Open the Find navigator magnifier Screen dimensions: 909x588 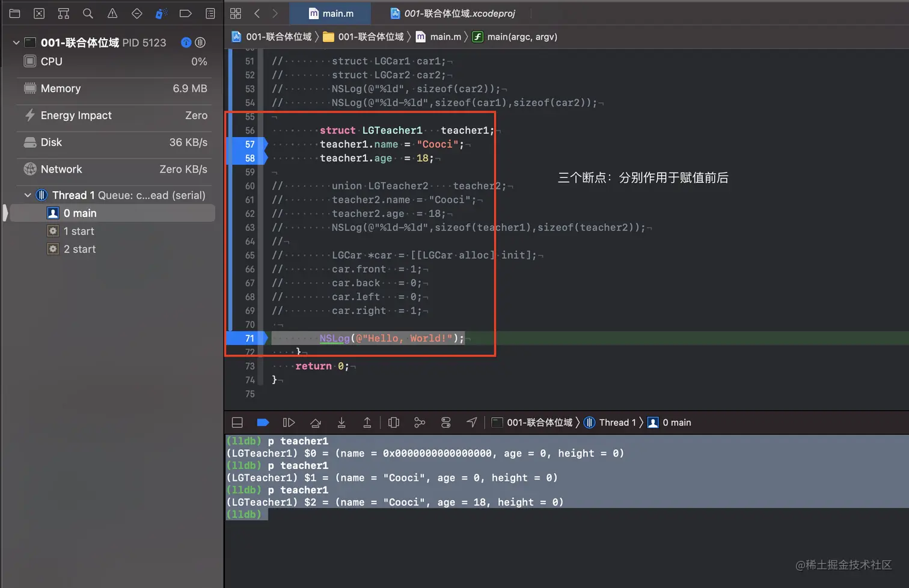(x=88, y=13)
